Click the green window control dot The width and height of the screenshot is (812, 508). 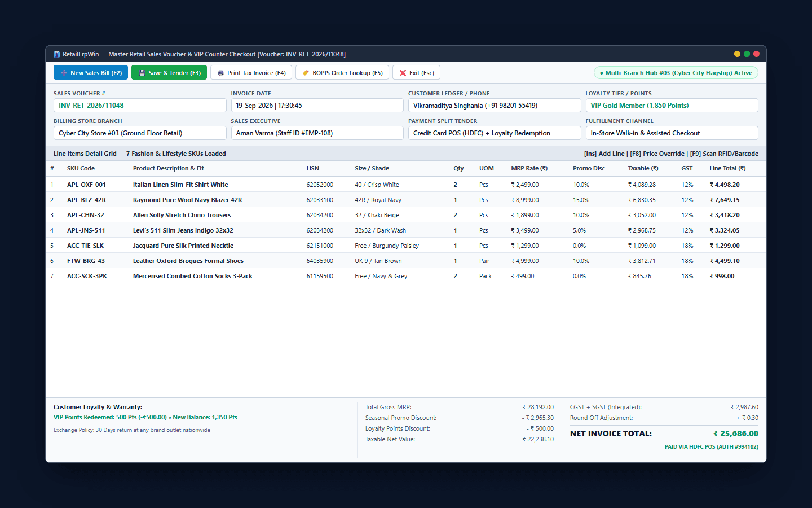tap(747, 54)
